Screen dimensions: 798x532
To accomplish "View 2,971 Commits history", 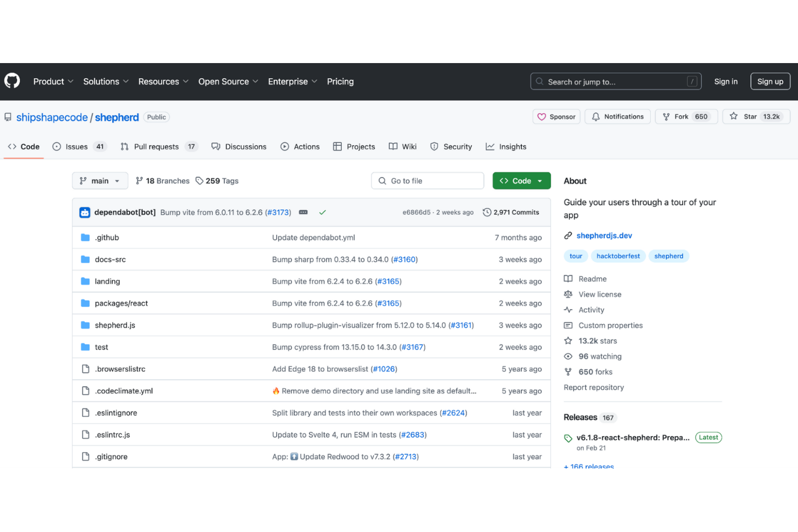I will 511,212.
